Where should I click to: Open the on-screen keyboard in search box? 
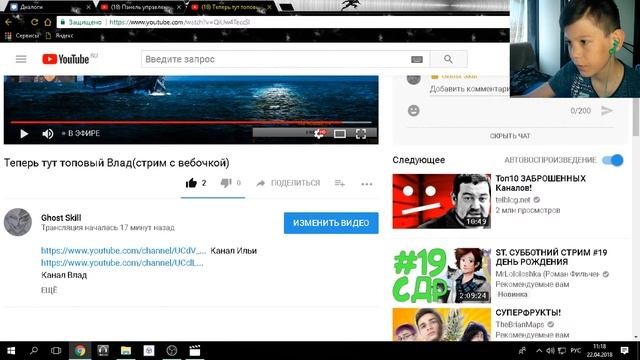(x=416, y=60)
